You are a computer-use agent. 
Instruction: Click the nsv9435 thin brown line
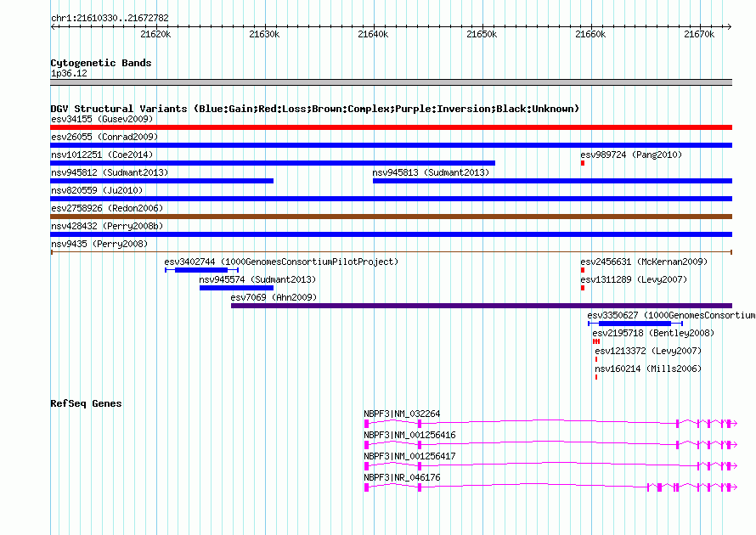(x=391, y=252)
